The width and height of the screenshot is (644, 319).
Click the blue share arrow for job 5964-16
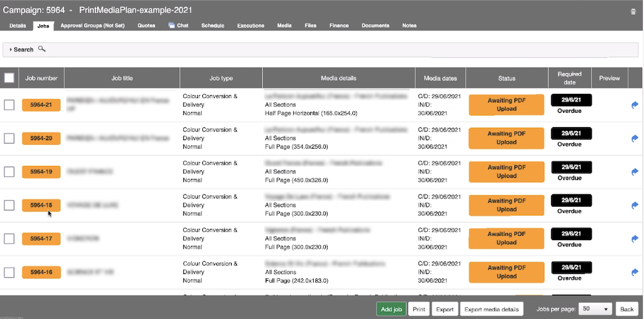pos(635,272)
